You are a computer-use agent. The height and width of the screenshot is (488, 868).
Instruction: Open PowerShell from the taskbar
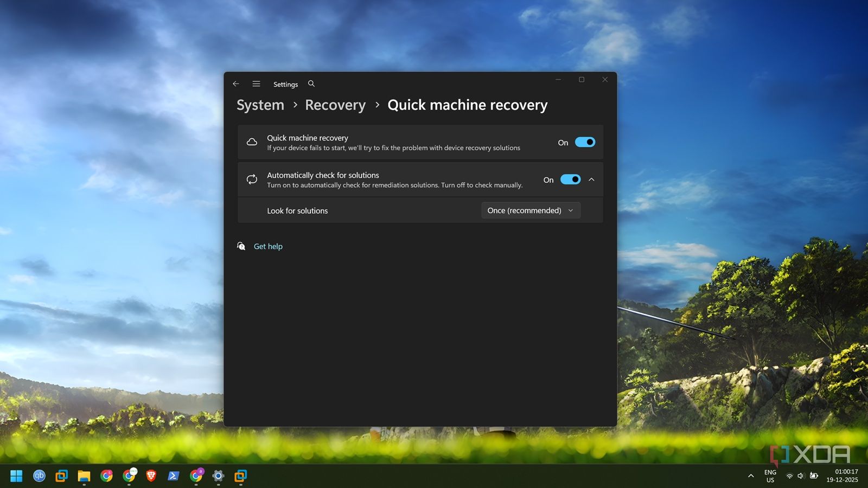[x=174, y=476]
